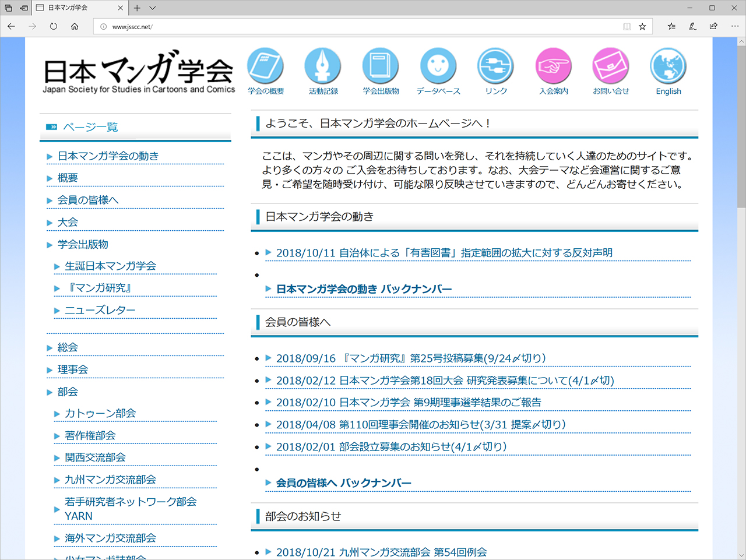
Task: Open the 学会出版物 book icon
Action: pyautogui.click(x=381, y=66)
